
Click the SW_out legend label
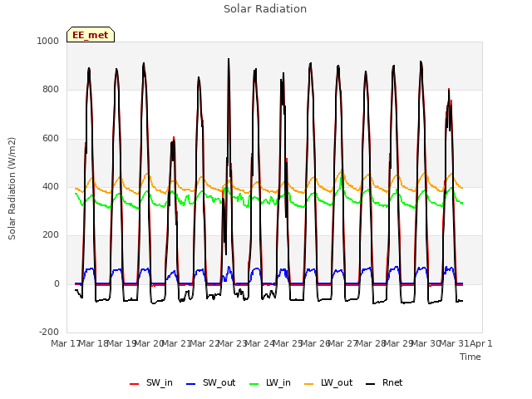pyautogui.click(x=219, y=382)
